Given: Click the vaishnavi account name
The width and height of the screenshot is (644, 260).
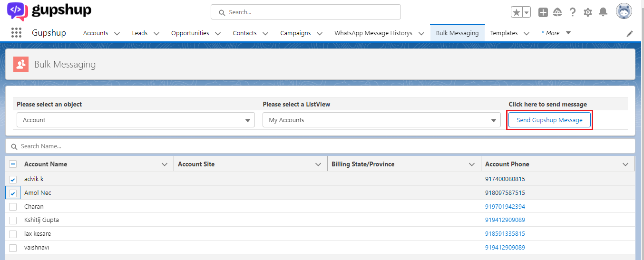Looking at the screenshot, I should 37,248.
